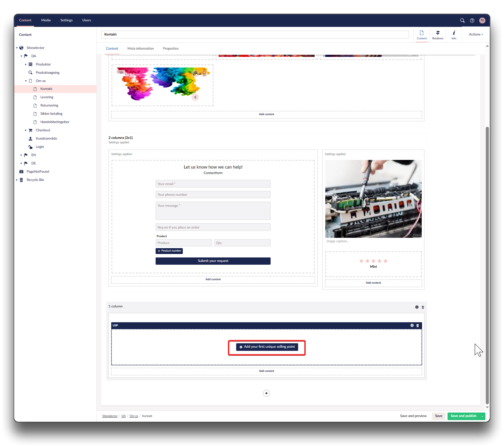Viewport: 504px width, 447px height.
Task: Click the Om os breadcrumb link
Action: pyautogui.click(x=134, y=416)
